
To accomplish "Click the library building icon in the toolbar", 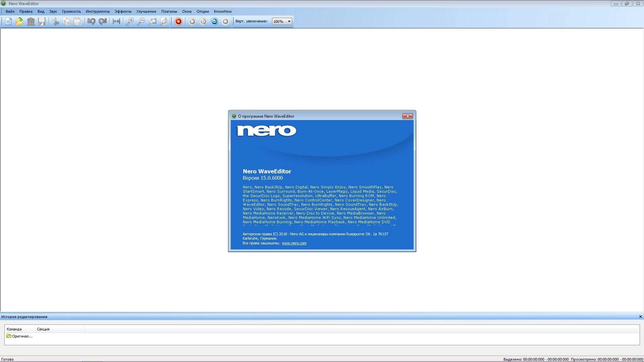I will [x=31, y=21].
